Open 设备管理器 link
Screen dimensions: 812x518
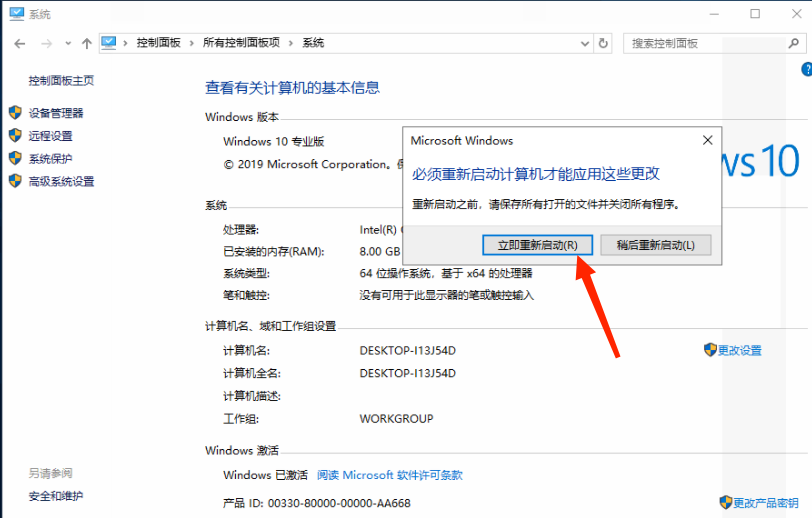point(56,113)
